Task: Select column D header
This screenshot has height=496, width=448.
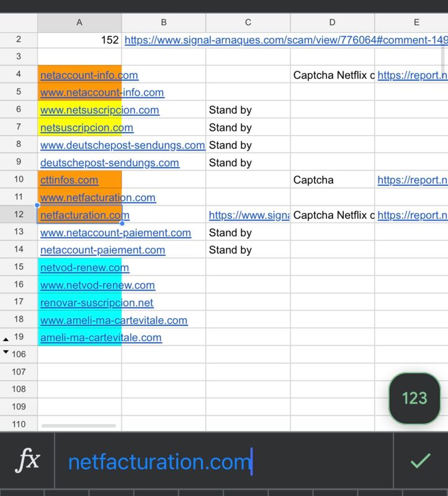Action: pyautogui.click(x=332, y=22)
